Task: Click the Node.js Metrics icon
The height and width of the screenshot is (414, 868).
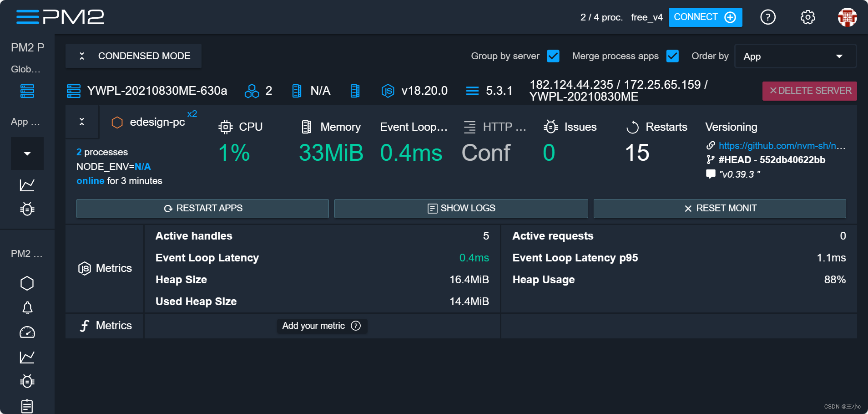Action: pyautogui.click(x=84, y=268)
